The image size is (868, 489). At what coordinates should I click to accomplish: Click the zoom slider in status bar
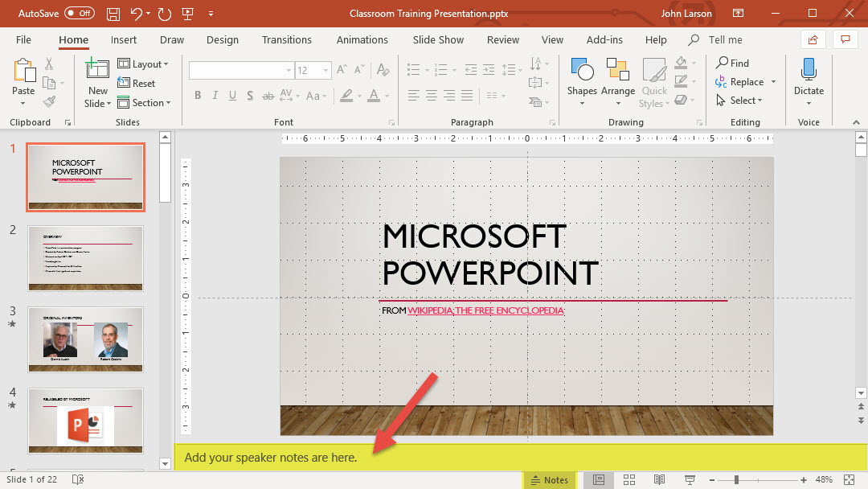click(736, 480)
